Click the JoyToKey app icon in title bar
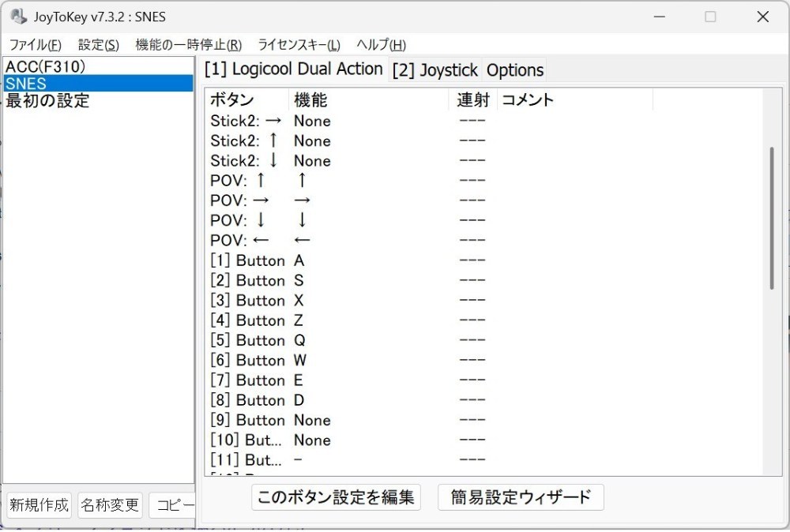The height and width of the screenshot is (532, 790). [19, 17]
